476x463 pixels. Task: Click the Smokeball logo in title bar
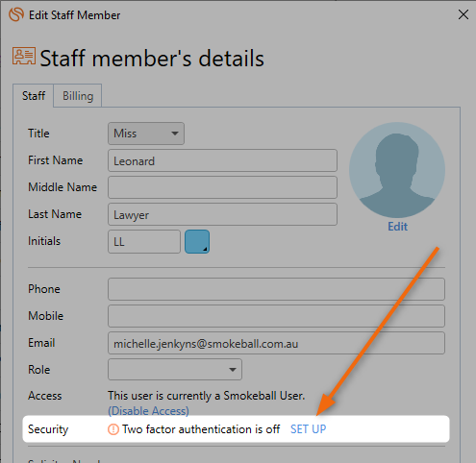click(x=16, y=14)
